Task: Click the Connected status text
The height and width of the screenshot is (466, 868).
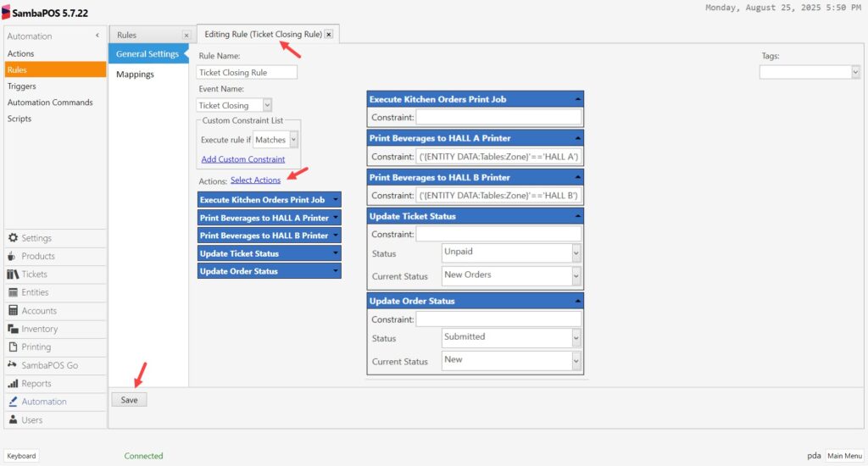Action: pyautogui.click(x=143, y=456)
